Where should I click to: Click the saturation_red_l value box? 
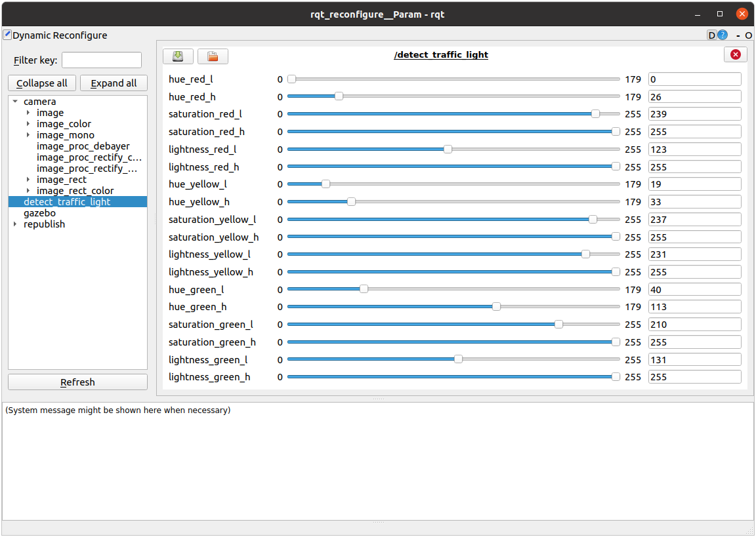click(x=694, y=114)
